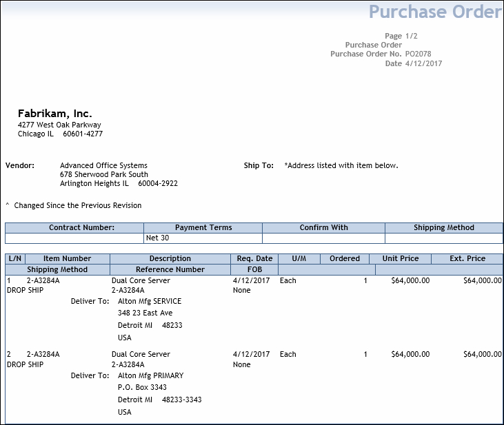Select vendor name Advanced Office Systems
The image size is (504, 425).
tap(103, 165)
